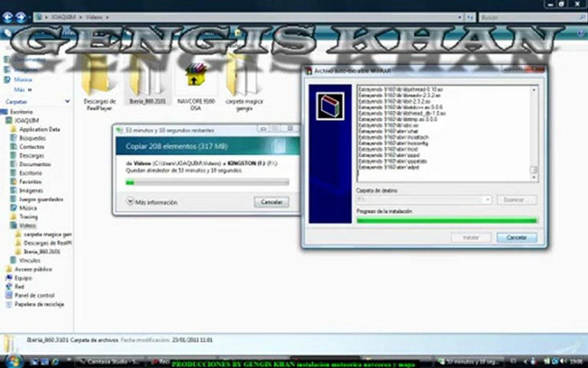588x368 pixels.
Task: Click the Explorer Forward arrow button
Action: [20, 17]
